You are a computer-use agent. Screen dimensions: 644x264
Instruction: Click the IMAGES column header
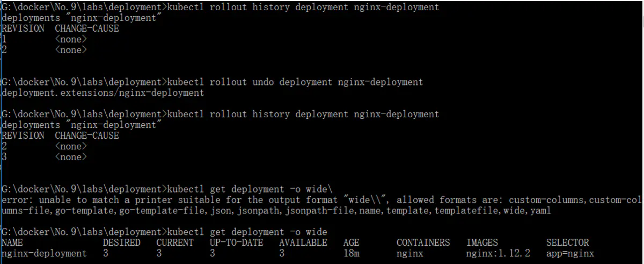(482, 242)
